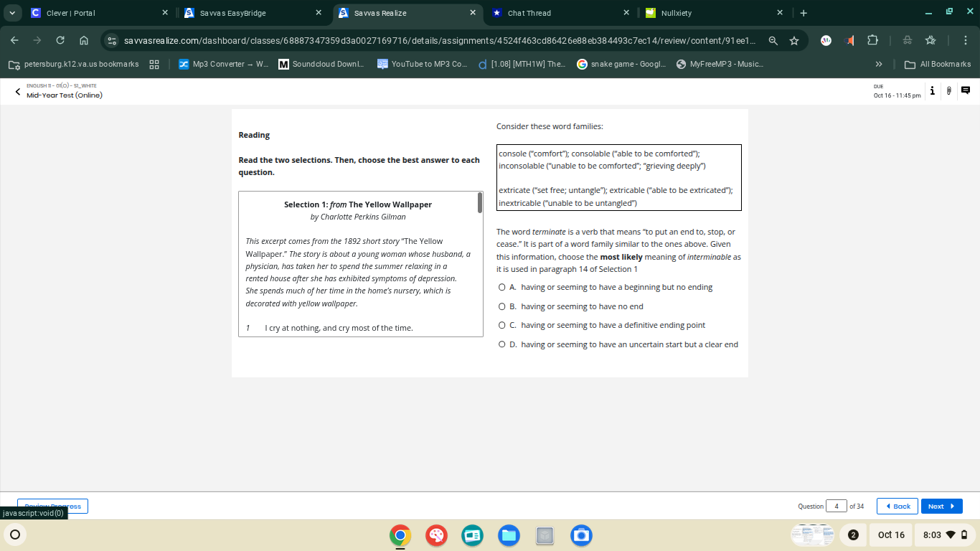Choose option D, uncertain start but clear end

click(503, 344)
